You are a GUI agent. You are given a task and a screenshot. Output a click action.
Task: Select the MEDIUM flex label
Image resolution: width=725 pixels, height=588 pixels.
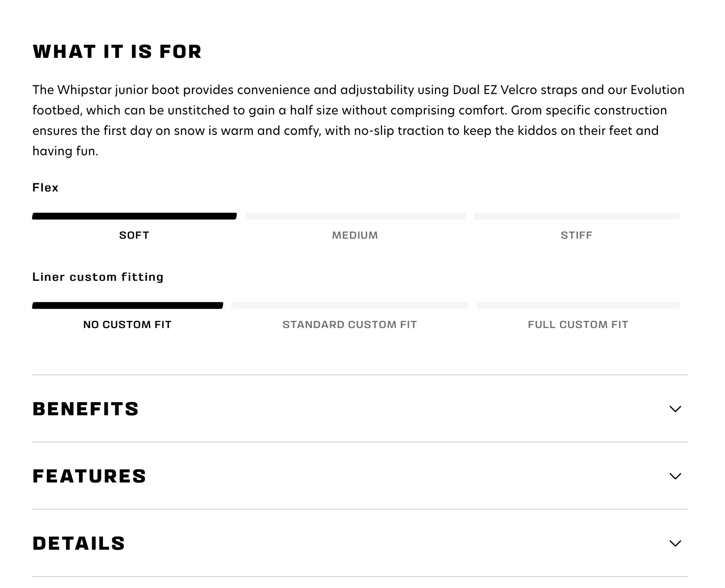[x=355, y=235]
